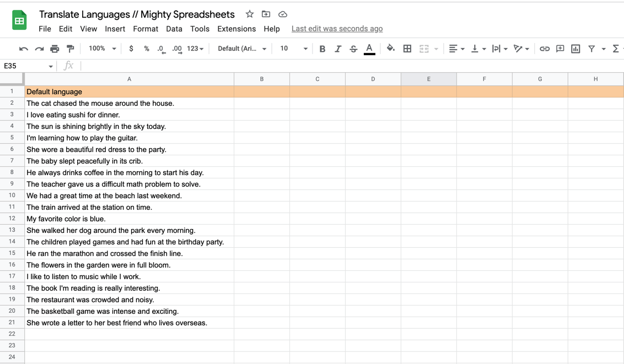This screenshot has width=624, height=364.
Task: Click the select-all corner box
Action: tap(12, 79)
